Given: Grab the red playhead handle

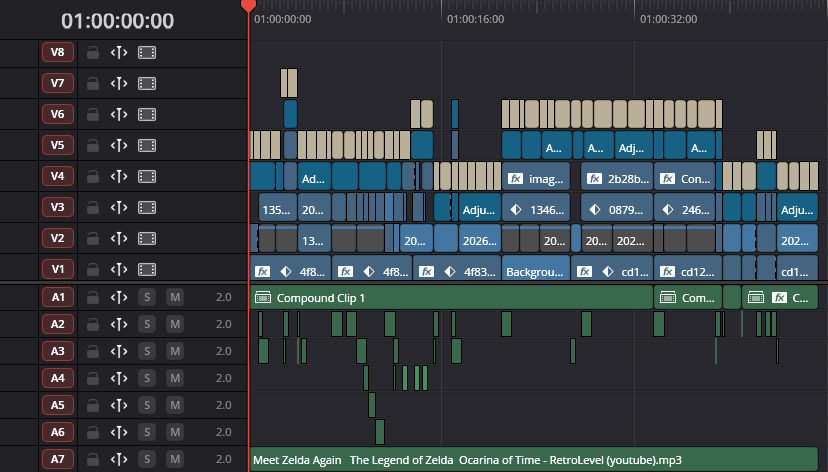Looking at the screenshot, I should (x=248, y=6).
